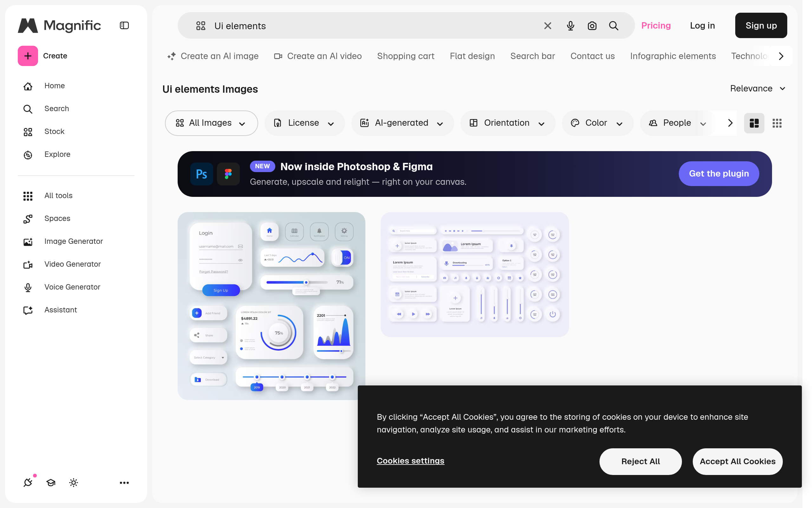Screen dimensions: 812x508
Task: Click the Get the plugin button
Action: pos(718,173)
